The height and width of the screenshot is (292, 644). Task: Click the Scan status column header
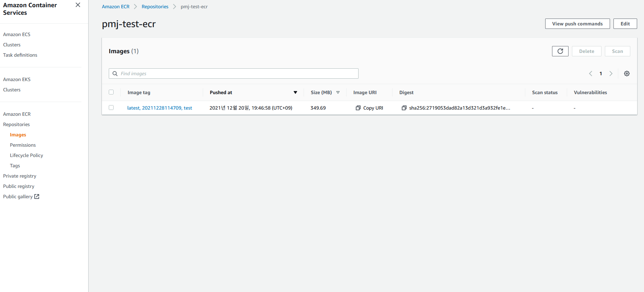[545, 92]
